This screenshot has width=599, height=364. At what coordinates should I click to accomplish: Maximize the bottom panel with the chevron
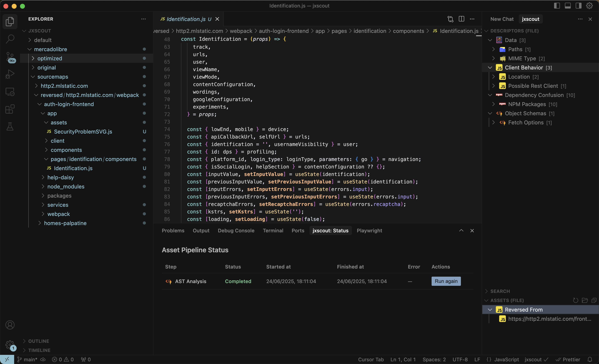(x=461, y=230)
